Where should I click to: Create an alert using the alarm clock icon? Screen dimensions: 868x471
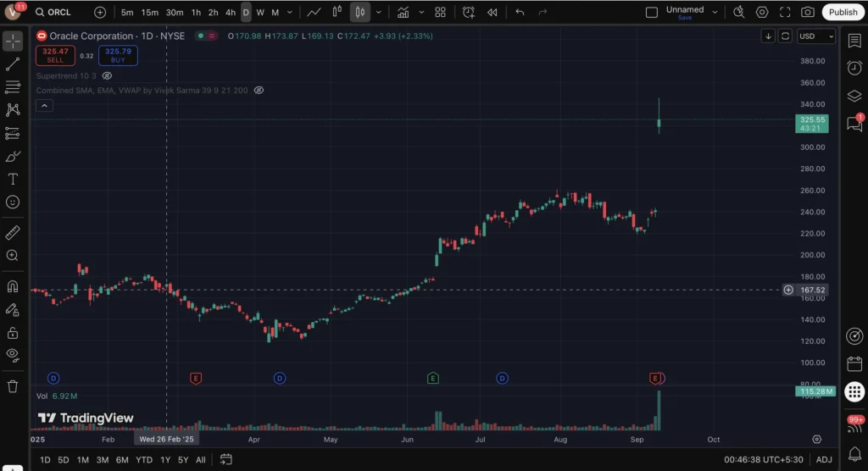(x=469, y=12)
